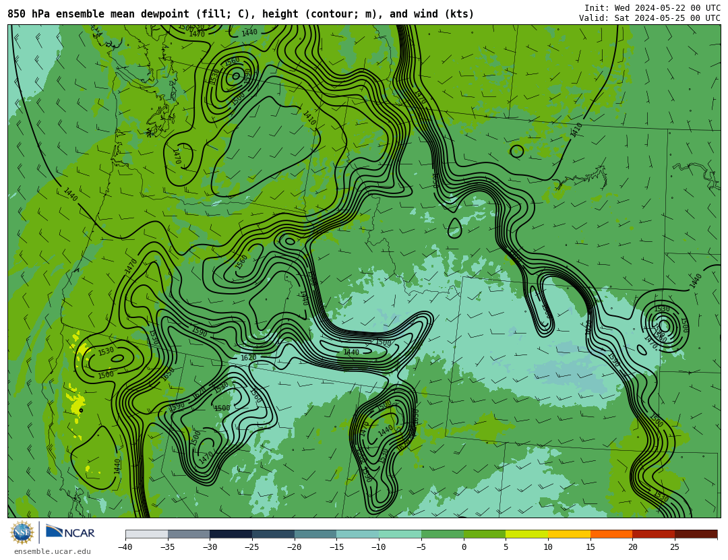Click the 0 colorbar tick label
This screenshot has height=560, width=728.
464,547
